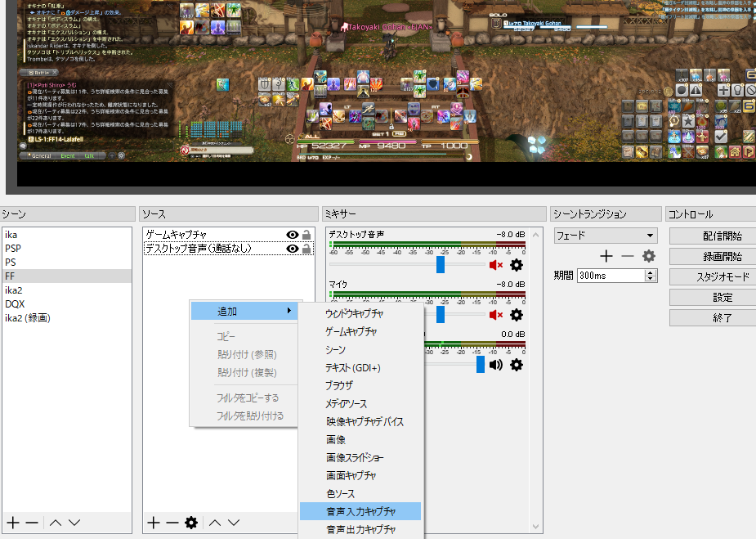Open transition properties gear icon

pos(649,256)
